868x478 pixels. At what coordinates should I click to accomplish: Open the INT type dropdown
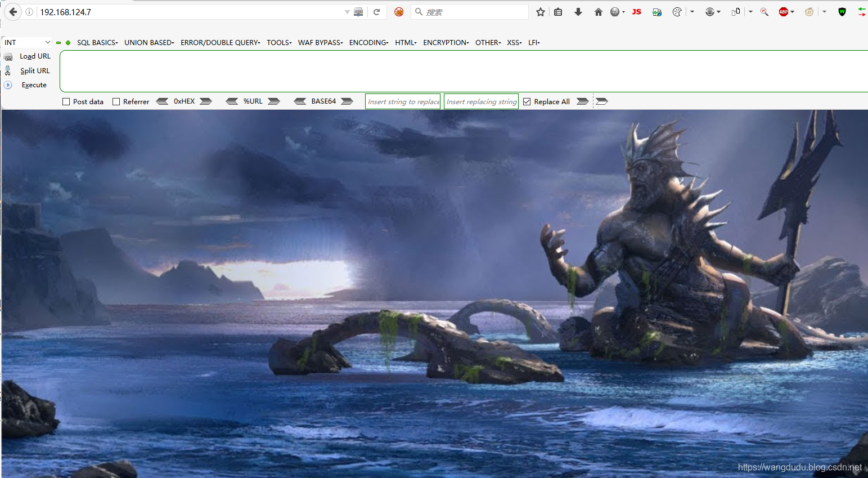tap(27, 43)
